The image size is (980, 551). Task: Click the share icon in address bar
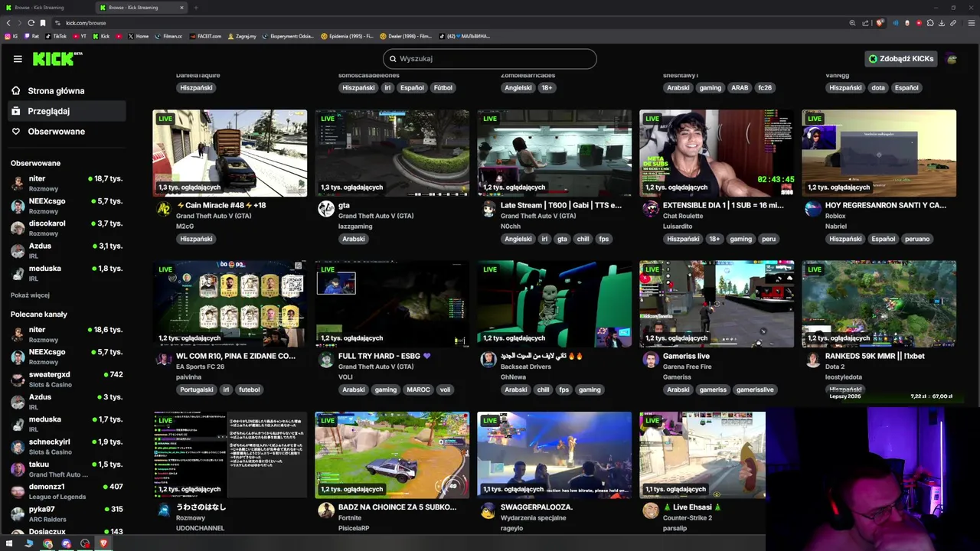(x=864, y=23)
